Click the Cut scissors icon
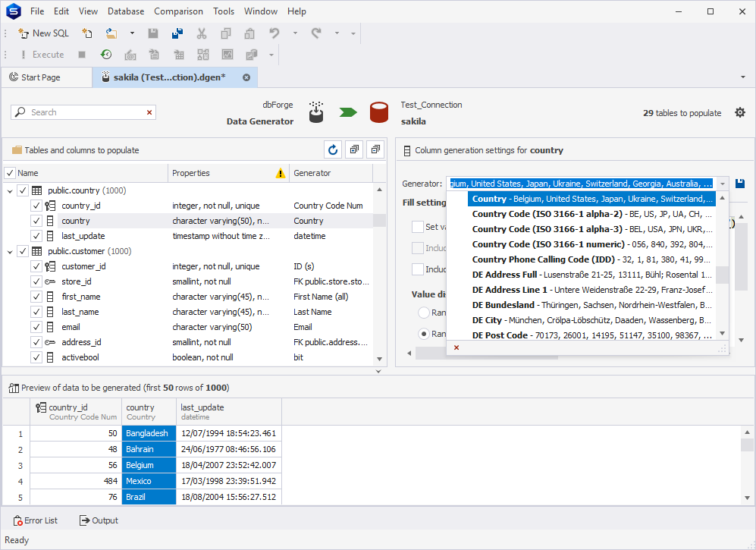The height and width of the screenshot is (550, 756). pyautogui.click(x=202, y=33)
